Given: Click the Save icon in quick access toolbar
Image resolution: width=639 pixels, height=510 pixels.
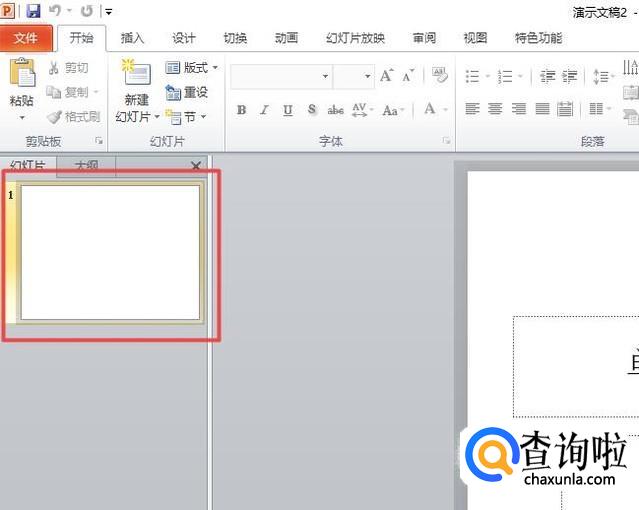Looking at the screenshot, I should pos(33,11).
